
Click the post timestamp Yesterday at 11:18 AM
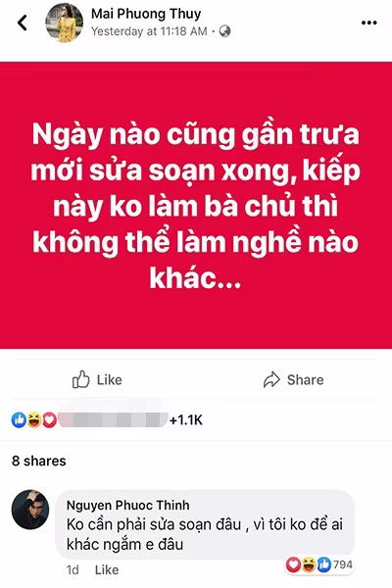[149, 31]
